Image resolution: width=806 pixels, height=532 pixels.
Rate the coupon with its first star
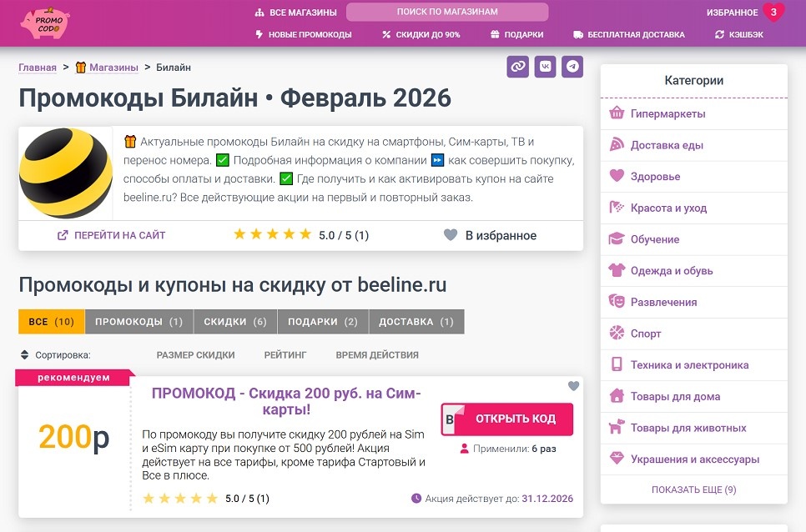149,498
